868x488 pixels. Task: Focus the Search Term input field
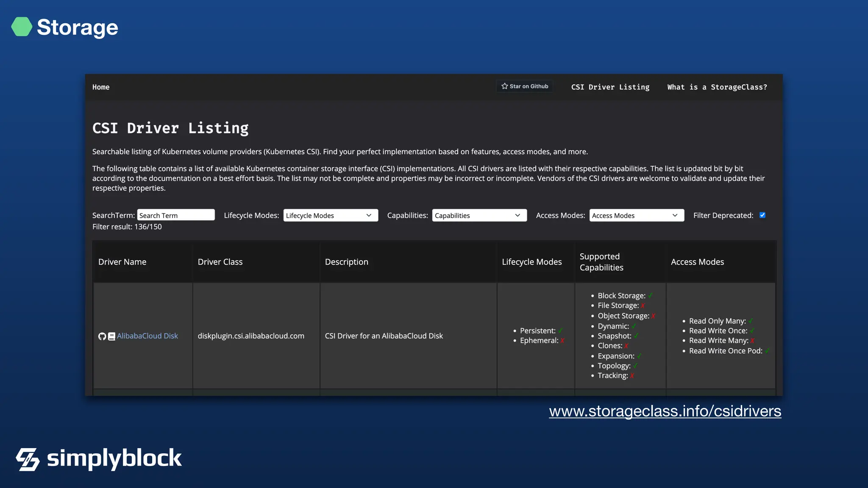176,215
